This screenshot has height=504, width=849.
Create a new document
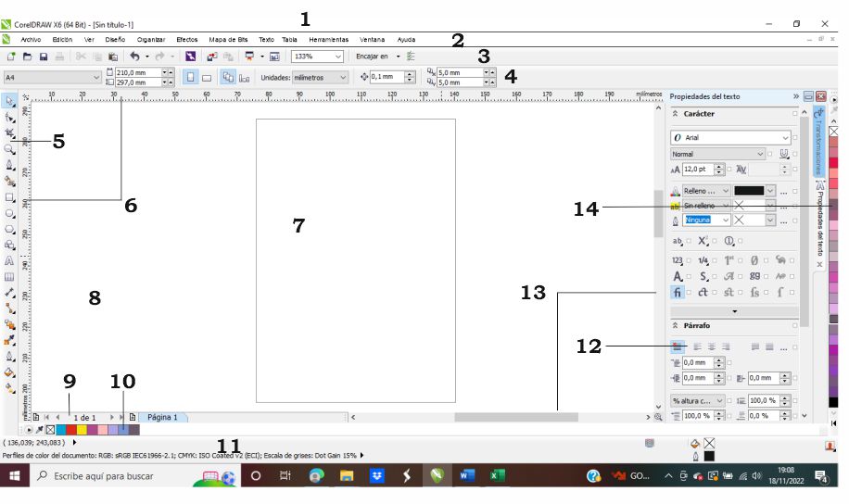coord(11,57)
